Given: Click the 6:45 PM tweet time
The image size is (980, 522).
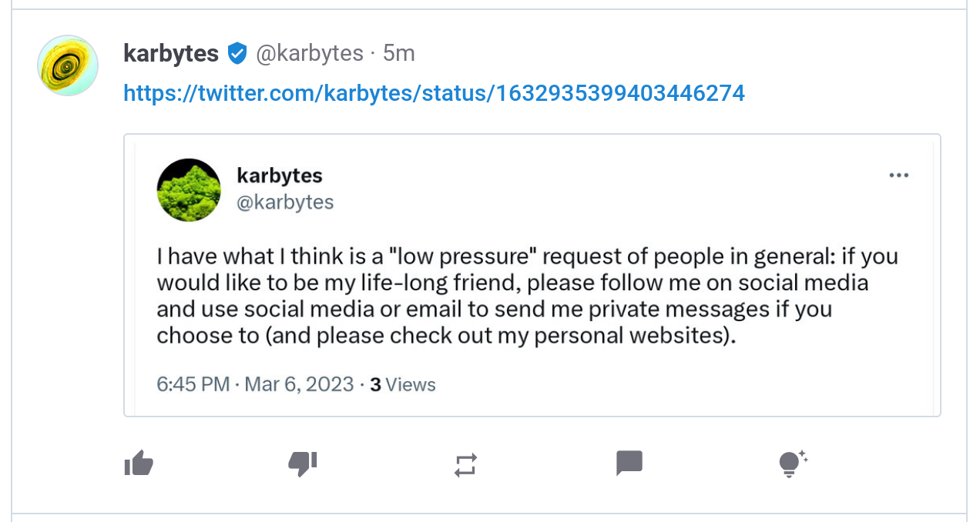Looking at the screenshot, I should 193,384.
